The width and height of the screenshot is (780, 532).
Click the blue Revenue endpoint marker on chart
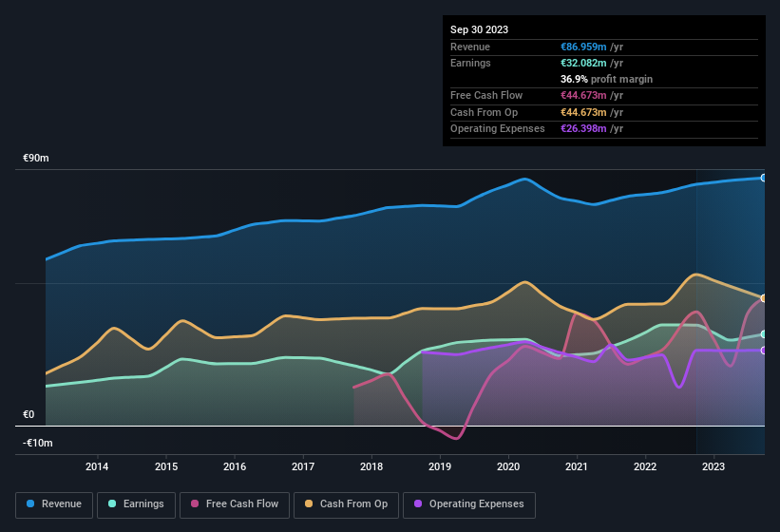[x=764, y=178]
